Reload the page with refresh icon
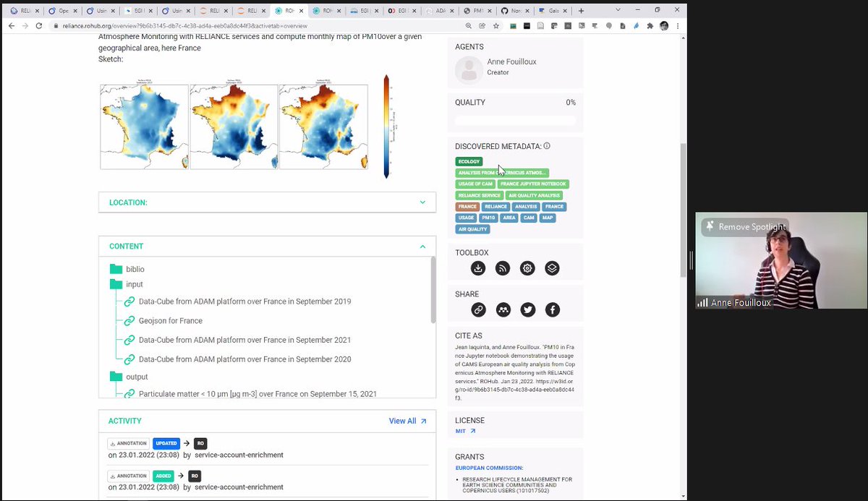Image resolution: width=868 pixels, height=501 pixels. (41, 25)
